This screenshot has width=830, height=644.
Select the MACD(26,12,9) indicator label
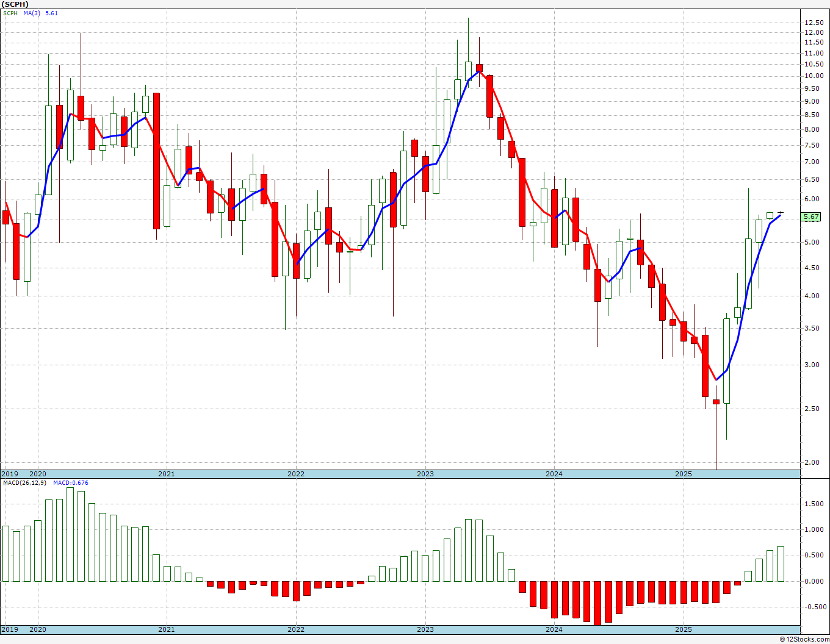coord(26,483)
